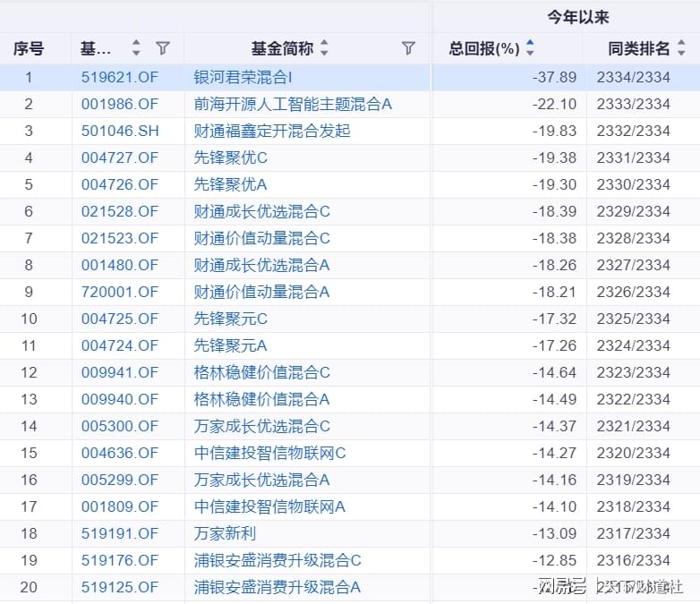The image size is (700, 604).
Task: Select the ranking cell 2316/2334
Action: (634, 560)
